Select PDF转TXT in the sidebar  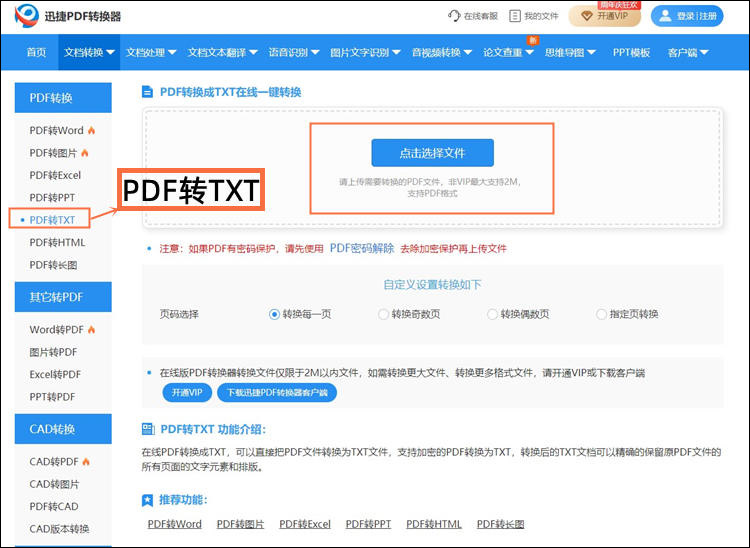click(52, 220)
